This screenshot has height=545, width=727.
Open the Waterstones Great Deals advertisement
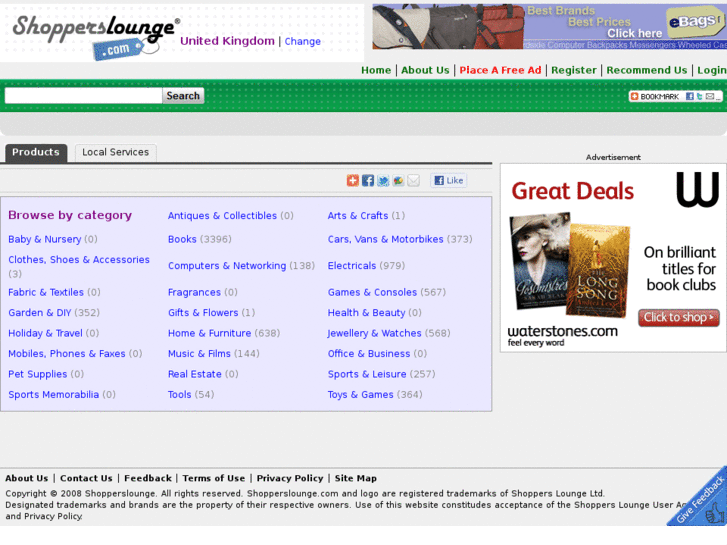[613, 257]
